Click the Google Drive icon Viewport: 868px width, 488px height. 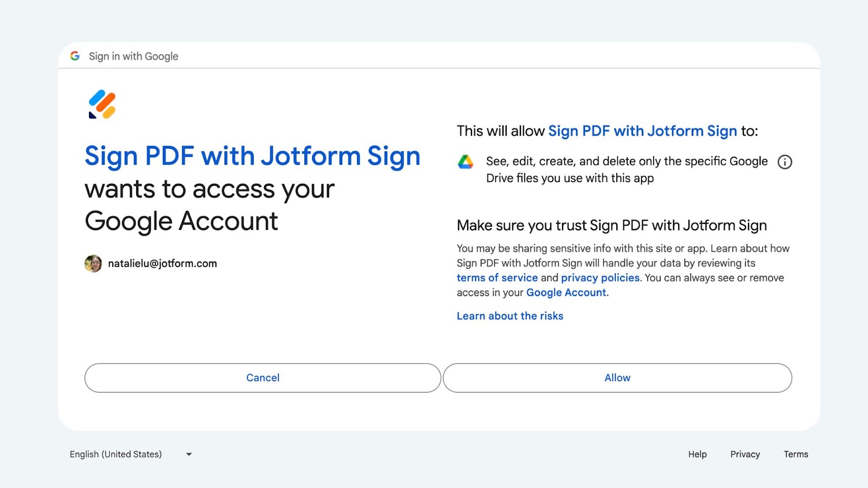pos(465,162)
